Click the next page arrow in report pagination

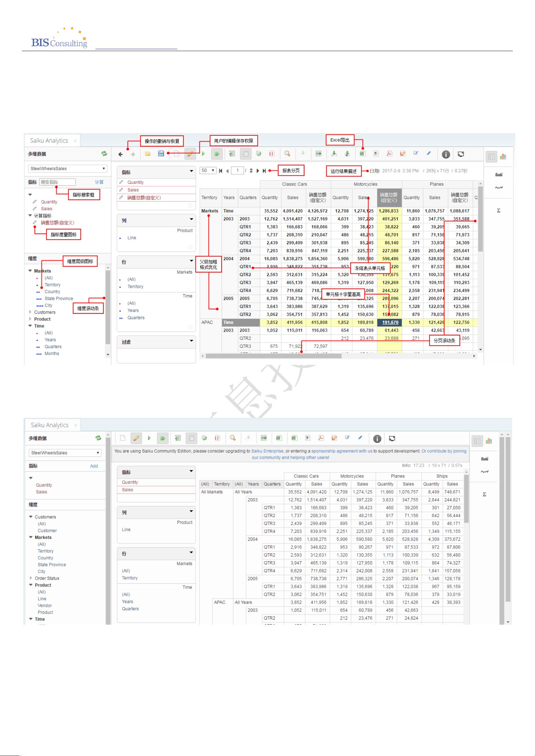click(258, 171)
